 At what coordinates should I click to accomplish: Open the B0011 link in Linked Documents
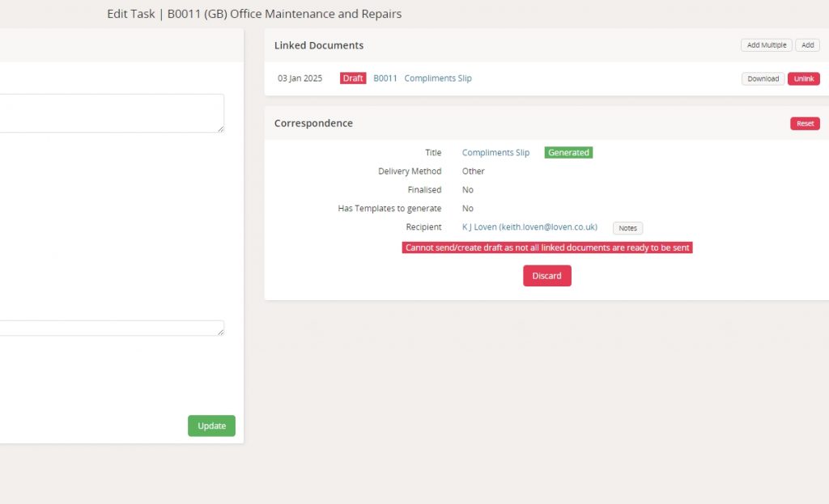point(385,78)
